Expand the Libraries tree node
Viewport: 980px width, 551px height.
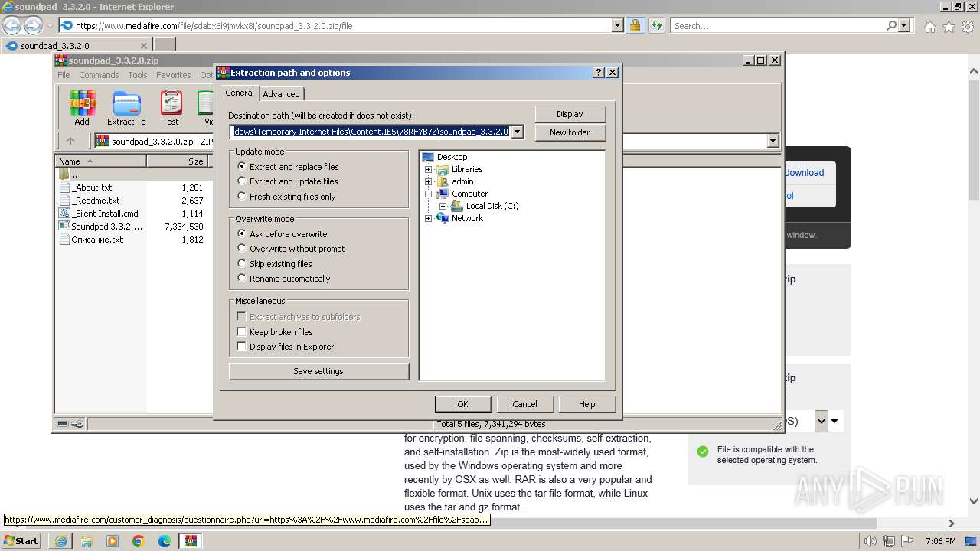point(428,169)
